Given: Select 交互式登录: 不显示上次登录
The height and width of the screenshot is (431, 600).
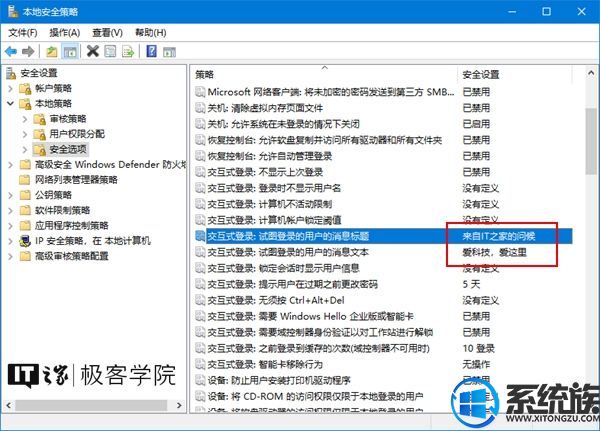Looking at the screenshot, I should pyautogui.click(x=383, y=172).
